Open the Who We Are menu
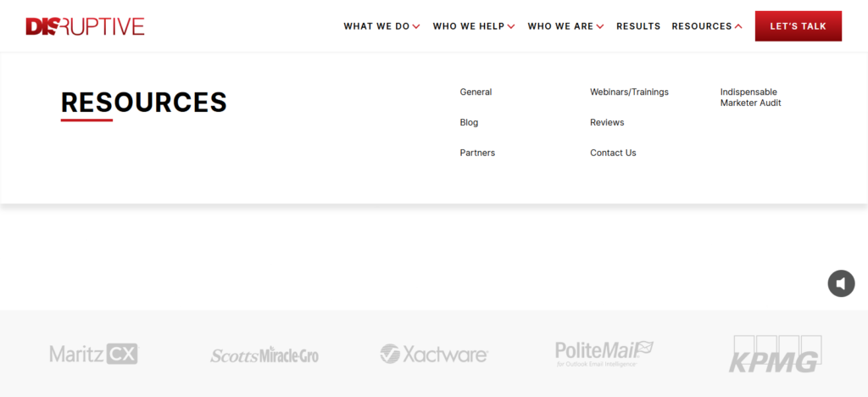868x397 pixels. click(560, 26)
